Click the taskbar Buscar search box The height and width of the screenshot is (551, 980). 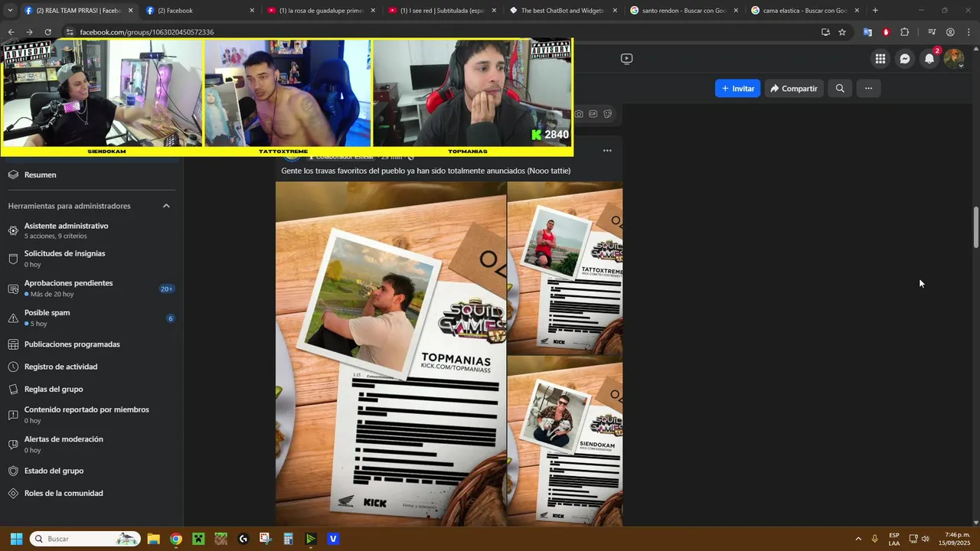pyautogui.click(x=85, y=539)
